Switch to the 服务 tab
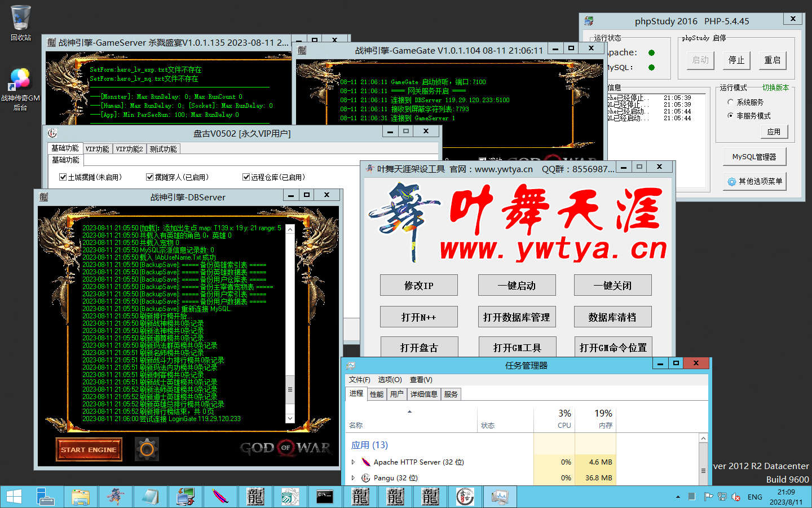 click(x=451, y=394)
